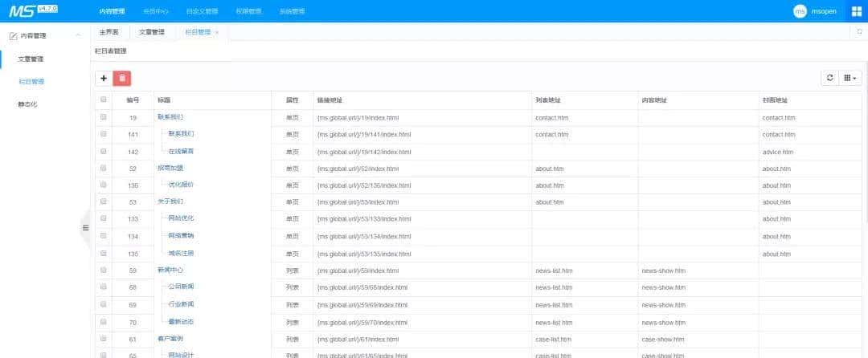Image resolution: width=868 pixels, height=358 pixels.
Task: Open 招商加盟 column title
Action: [170, 168]
